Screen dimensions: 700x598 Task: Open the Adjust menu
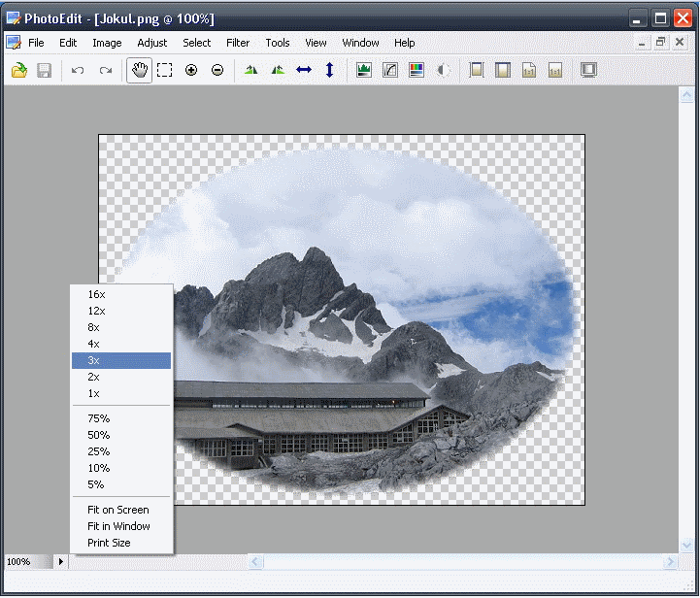tap(151, 43)
